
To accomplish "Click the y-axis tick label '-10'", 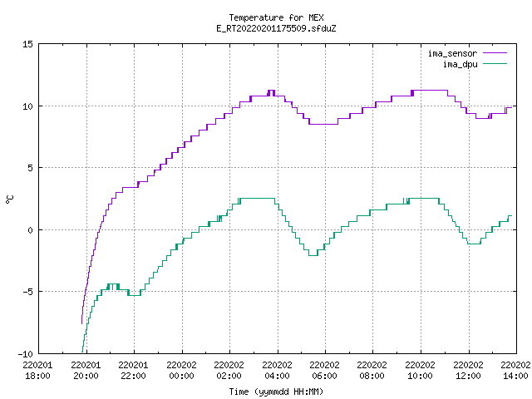I will click(26, 354).
